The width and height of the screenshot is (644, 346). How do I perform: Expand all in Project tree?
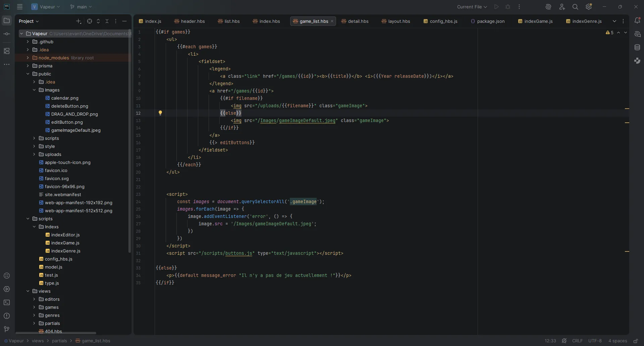pos(98,21)
